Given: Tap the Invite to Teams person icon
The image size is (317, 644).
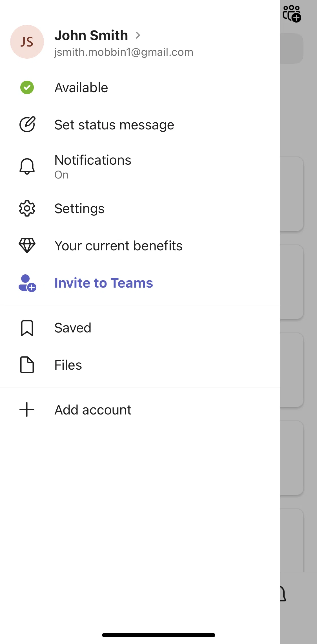Looking at the screenshot, I should point(27,283).
